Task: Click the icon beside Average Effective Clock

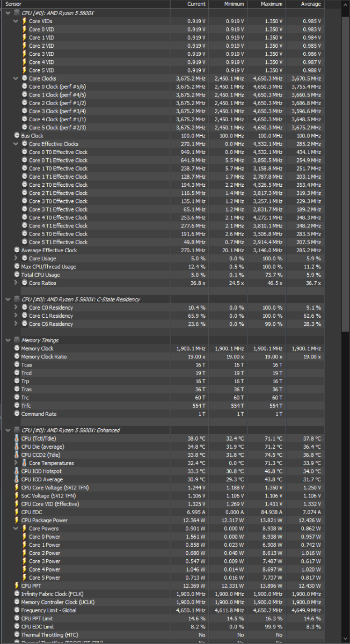Action: pyautogui.click(x=17, y=251)
